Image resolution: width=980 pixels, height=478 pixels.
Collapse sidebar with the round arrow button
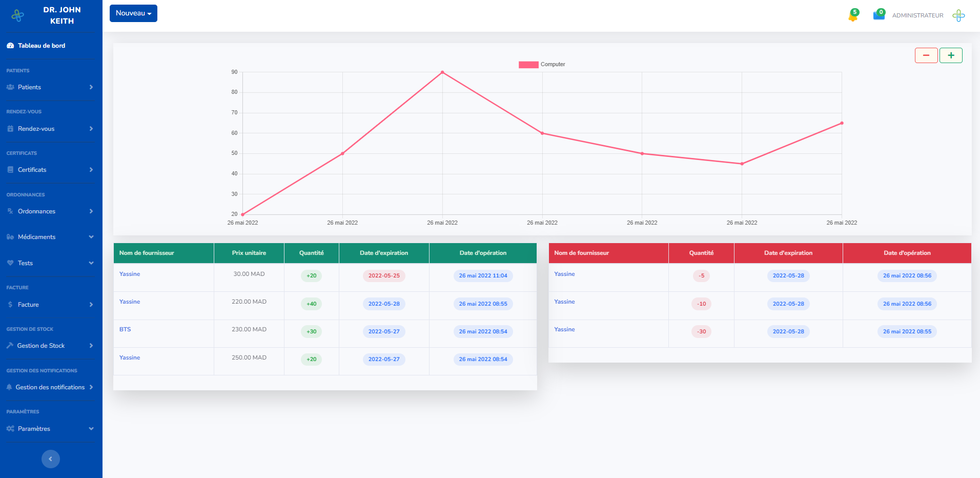click(x=50, y=459)
